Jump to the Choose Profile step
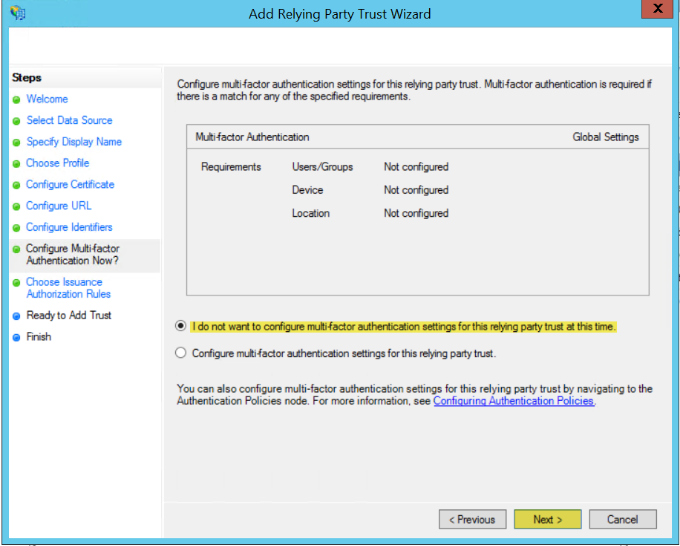This screenshot has width=680, height=546. [57, 163]
